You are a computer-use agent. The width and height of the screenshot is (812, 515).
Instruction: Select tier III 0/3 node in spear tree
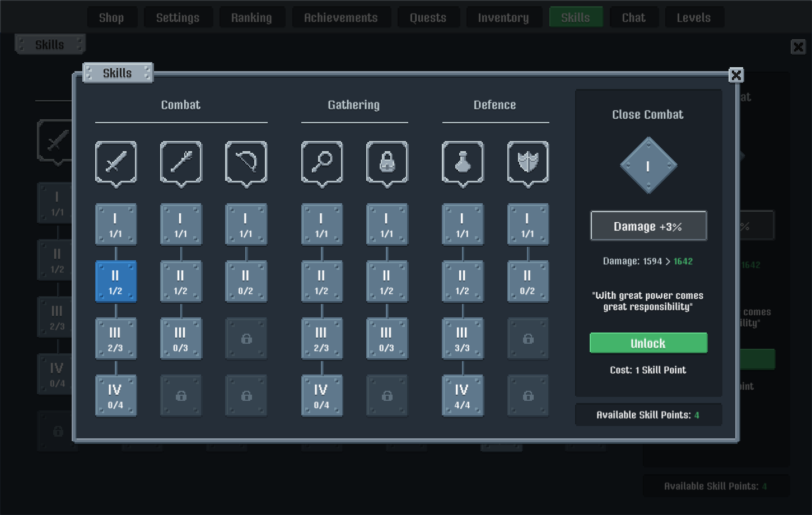coord(181,339)
